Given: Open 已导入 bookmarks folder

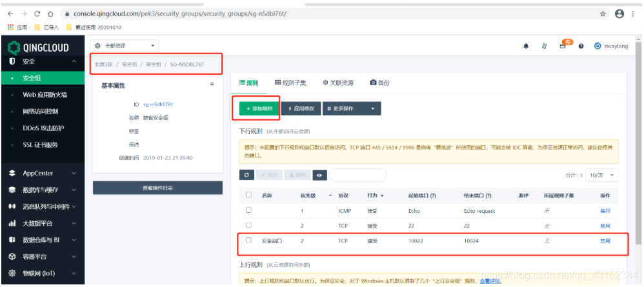Looking at the screenshot, I should 47,28.
